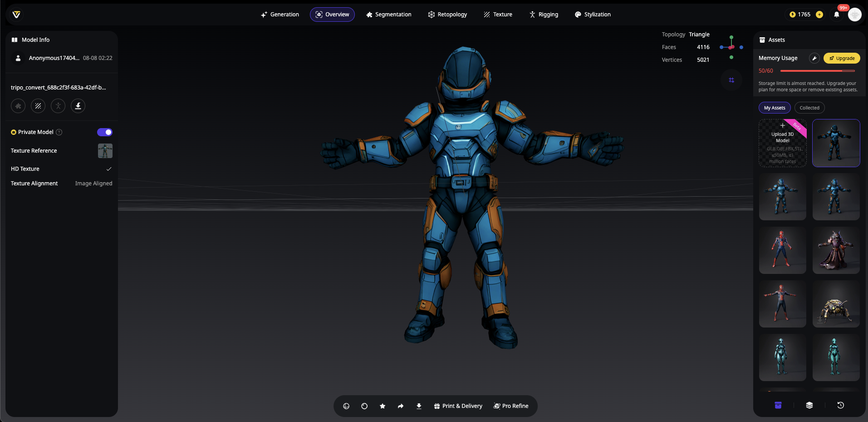This screenshot has width=868, height=422.
Task: Turn off the Private Model toggle
Action: [x=105, y=132]
